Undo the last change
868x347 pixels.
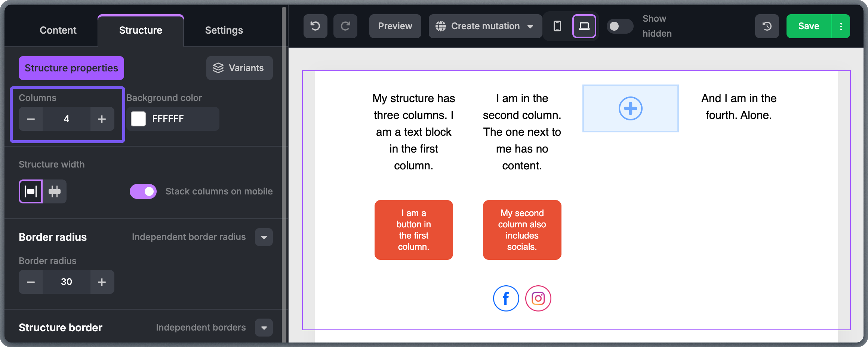tap(315, 26)
